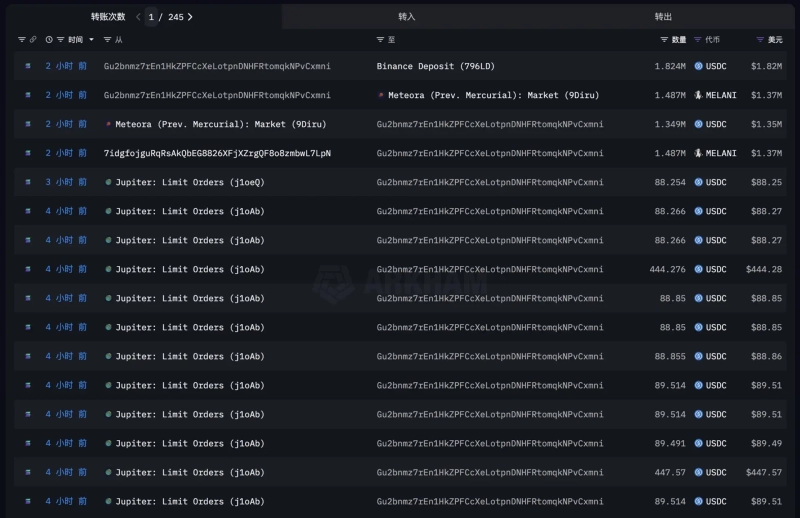Select the 转账次数 tab
The height and width of the screenshot is (518, 800).
click(x=108, y=17)
